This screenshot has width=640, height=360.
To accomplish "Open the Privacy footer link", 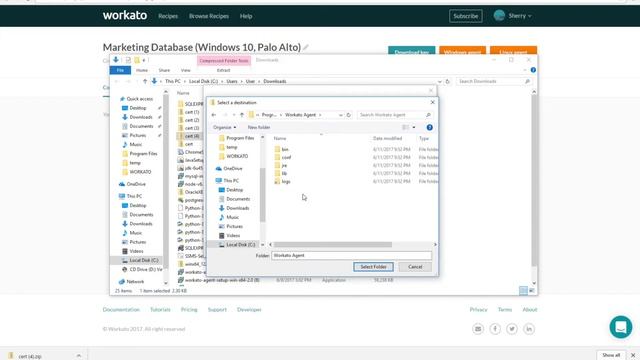I will pos(478,310).
